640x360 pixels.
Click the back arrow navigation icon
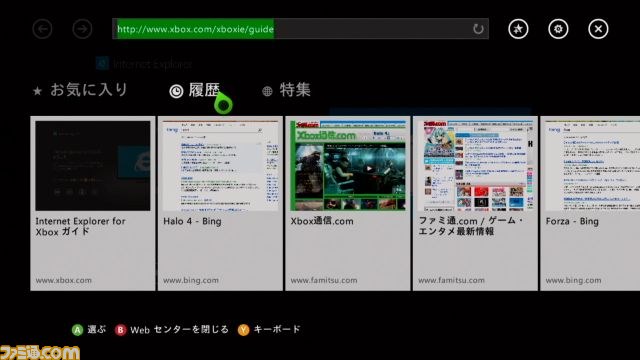point(42,29)
